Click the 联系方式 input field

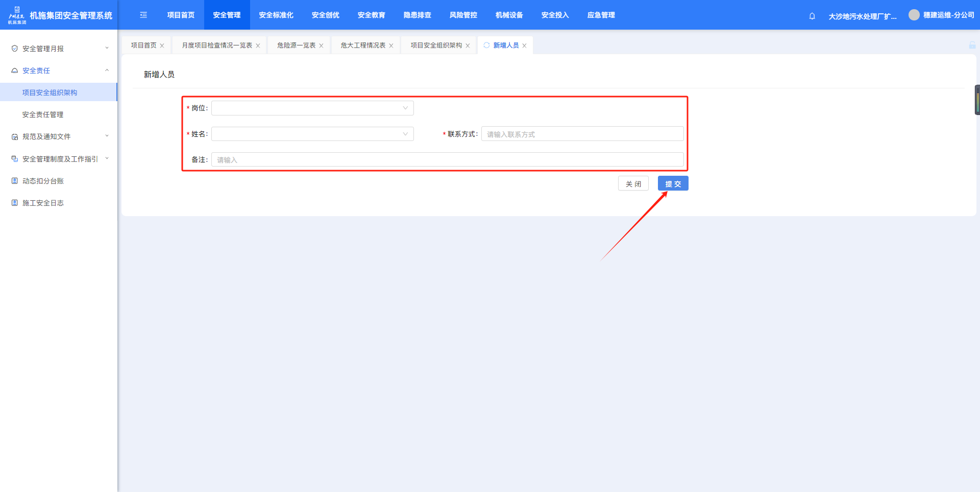[582, 134]
